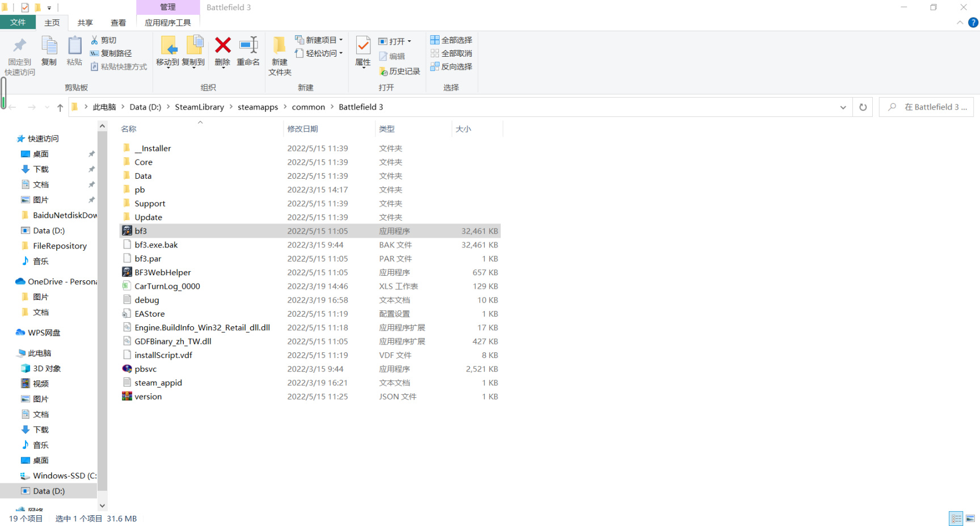Navigate to common in breadcrumb bar
980x526 pixels.
click(x=308, y=107)
